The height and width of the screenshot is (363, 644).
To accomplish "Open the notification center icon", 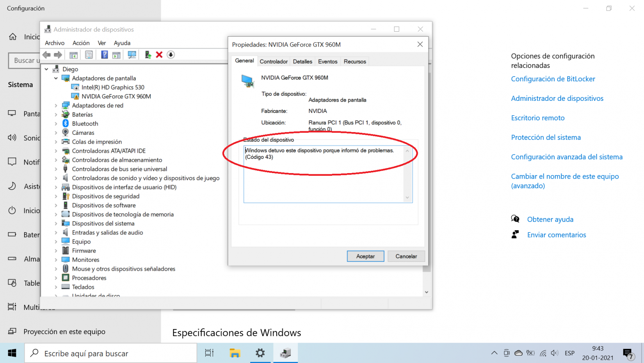I will tap(628, 353).
